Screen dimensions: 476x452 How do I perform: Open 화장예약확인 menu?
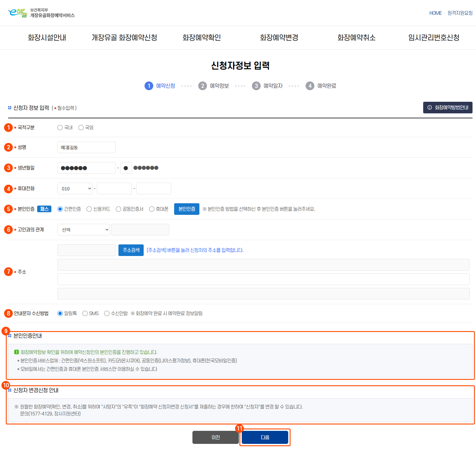202,38
